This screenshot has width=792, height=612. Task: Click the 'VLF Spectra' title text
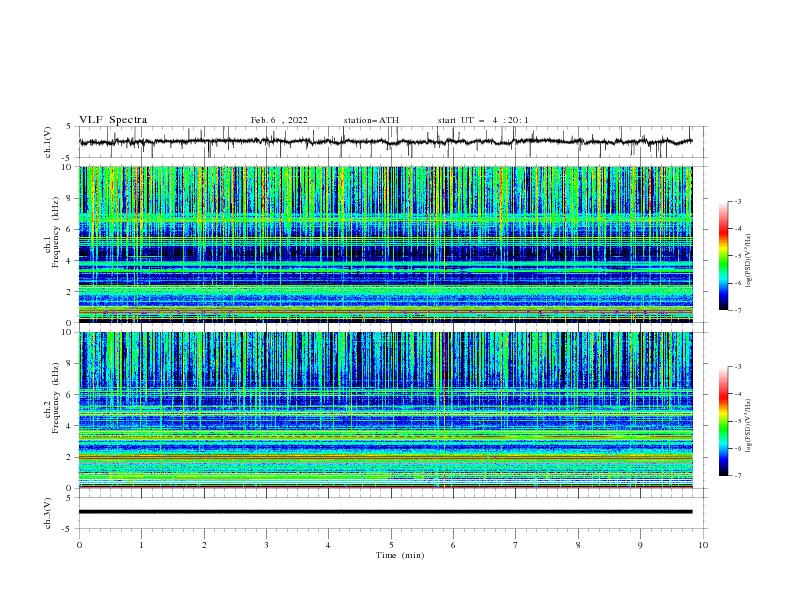[x=113, y=120]
